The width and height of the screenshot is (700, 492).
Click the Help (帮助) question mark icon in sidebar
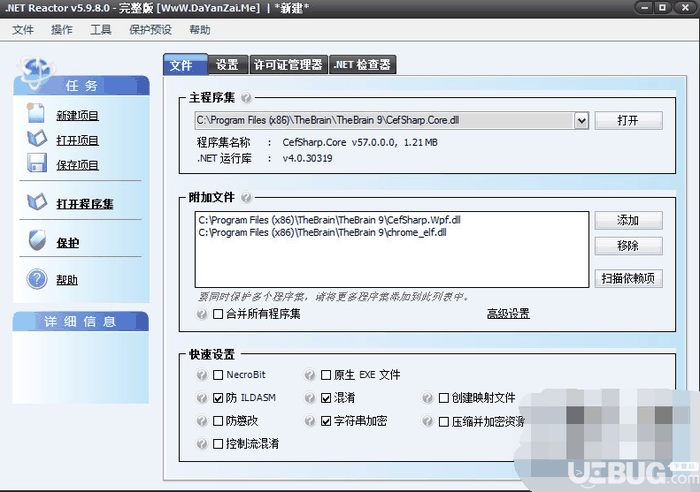point(37,279)
